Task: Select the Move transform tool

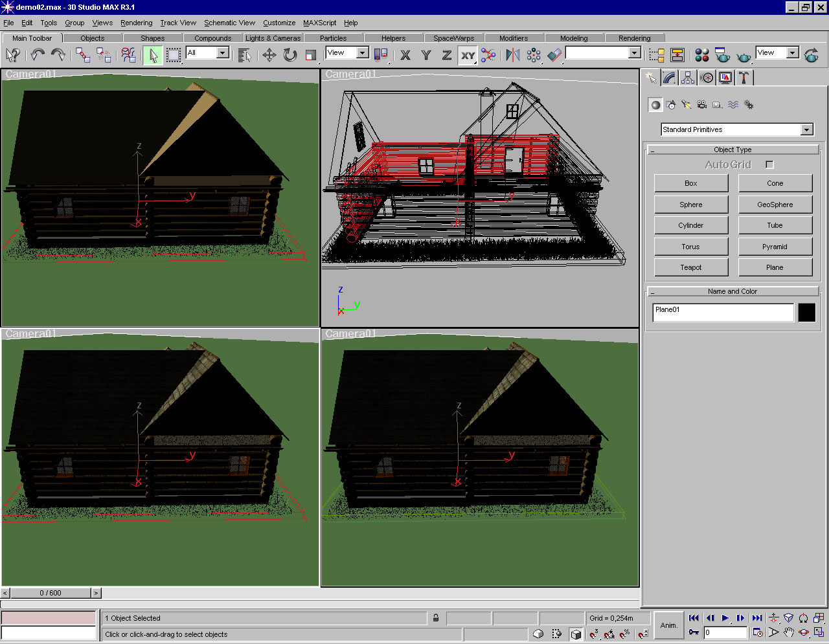Action: 269,55
